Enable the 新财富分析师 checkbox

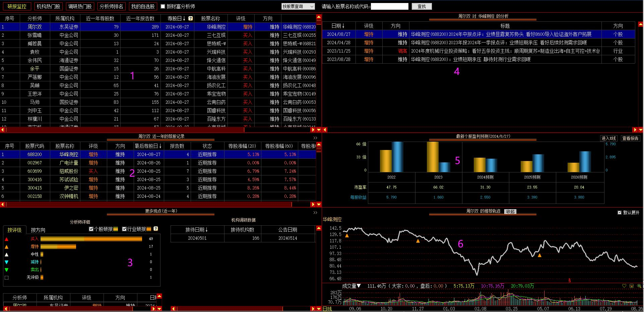(163, 6)
